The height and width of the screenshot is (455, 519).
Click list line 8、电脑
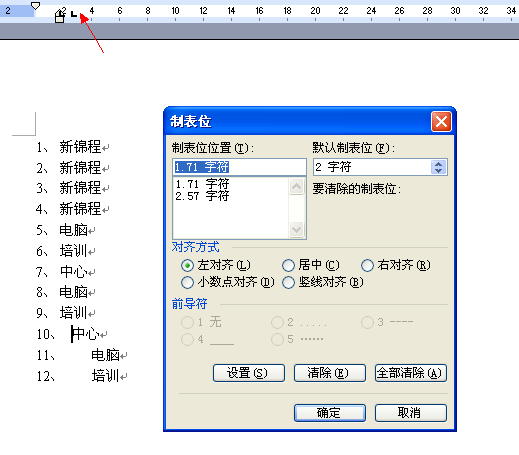(x=66, y=292)
